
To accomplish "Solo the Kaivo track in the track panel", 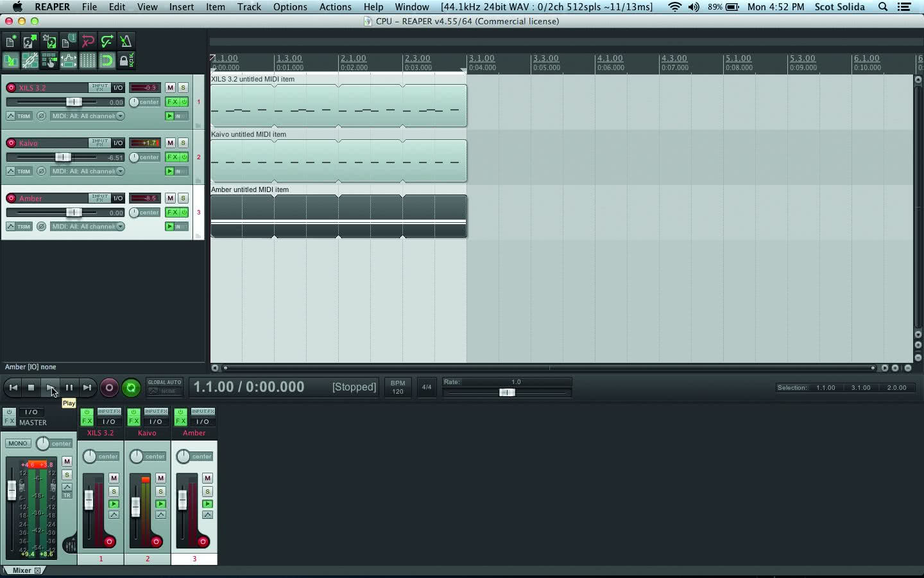I will point(183,143).
